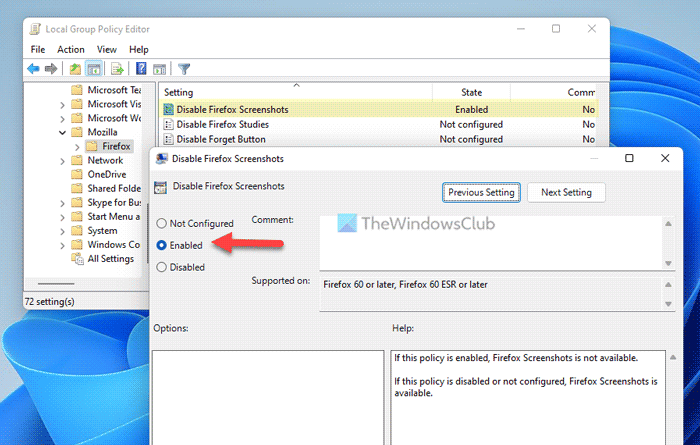Viewport: 700px width, 445px height.
Task: Click the Back arrow toolbar icon
Action: point(33,69)
